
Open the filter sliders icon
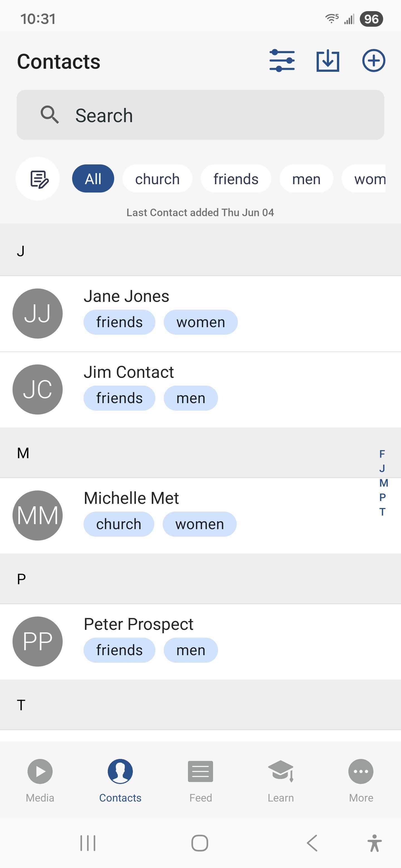tap(282, 61)
